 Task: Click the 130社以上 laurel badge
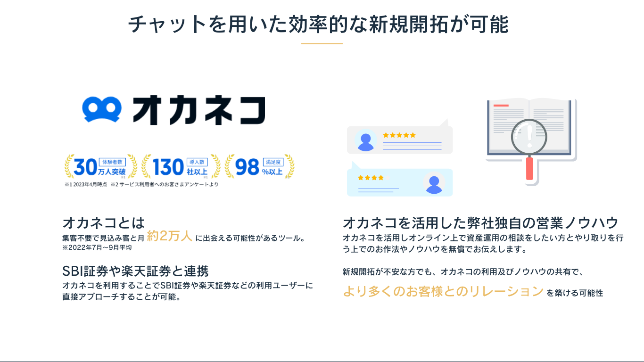[x=181, y=166]
